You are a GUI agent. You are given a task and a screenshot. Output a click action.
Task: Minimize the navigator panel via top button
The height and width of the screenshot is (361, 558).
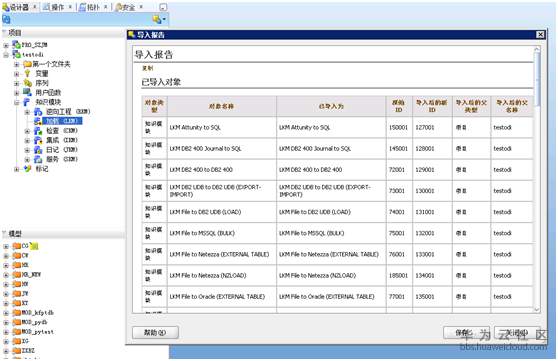pyautogui.click(x=163, y=7)
